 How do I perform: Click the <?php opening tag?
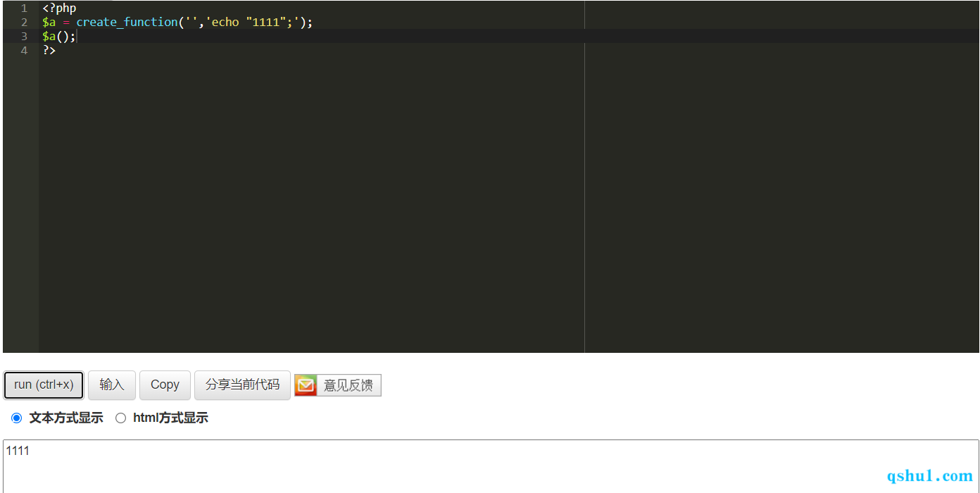pos(59,8)
